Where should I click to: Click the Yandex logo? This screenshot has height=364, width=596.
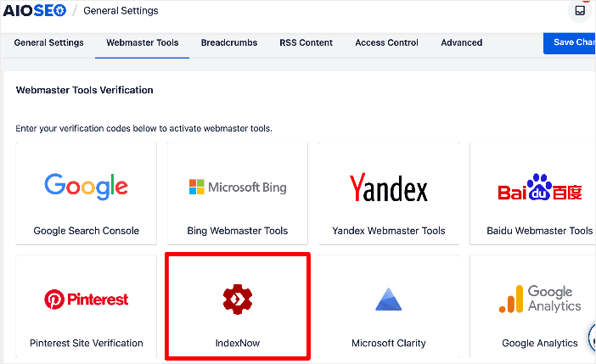coord(389,188)
